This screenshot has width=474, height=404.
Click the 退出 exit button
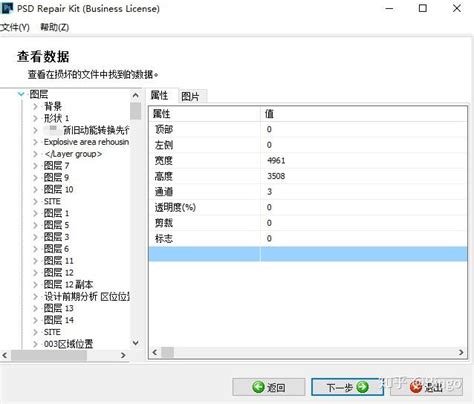[426, 387]
